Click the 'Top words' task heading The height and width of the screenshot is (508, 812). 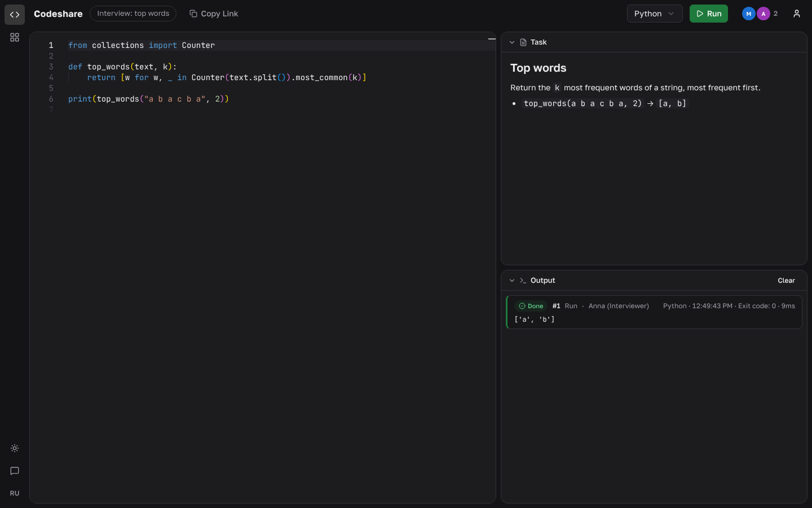539,68
